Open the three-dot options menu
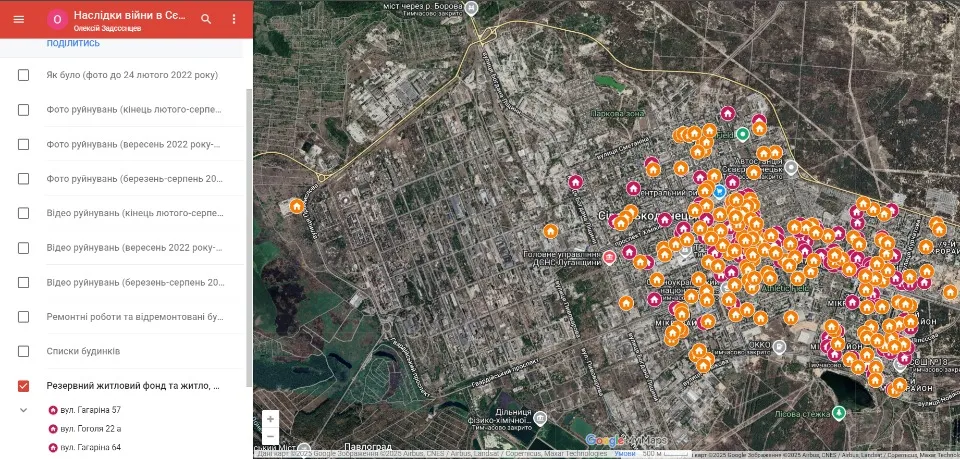 pyautogui.click(x=234, y=19)
